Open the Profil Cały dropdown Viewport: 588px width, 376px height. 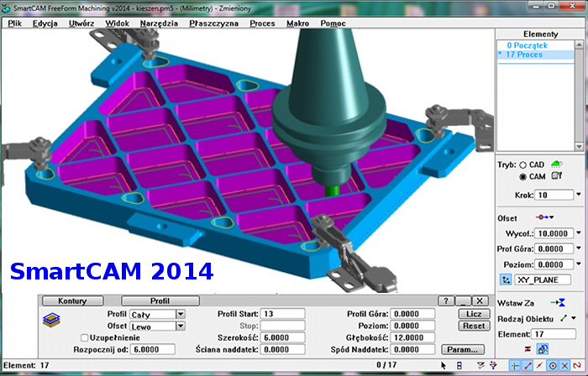click(181, 314)
